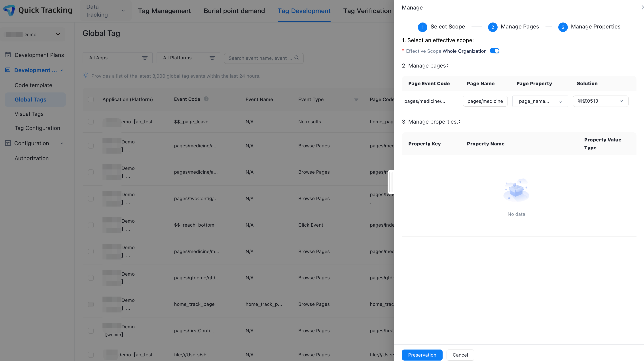Click the Event Code info icon

coord(206,99)
